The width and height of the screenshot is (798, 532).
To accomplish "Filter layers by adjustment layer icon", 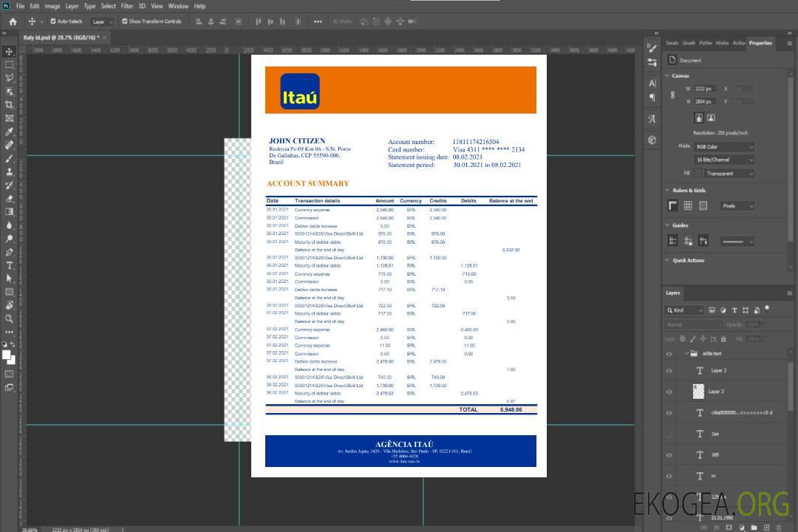I will point(723,310).
